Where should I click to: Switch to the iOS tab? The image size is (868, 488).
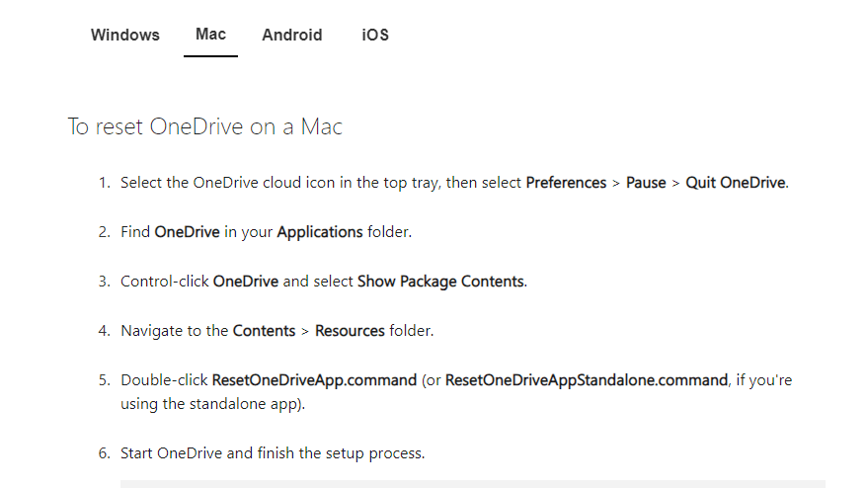[x=375, y=35]
